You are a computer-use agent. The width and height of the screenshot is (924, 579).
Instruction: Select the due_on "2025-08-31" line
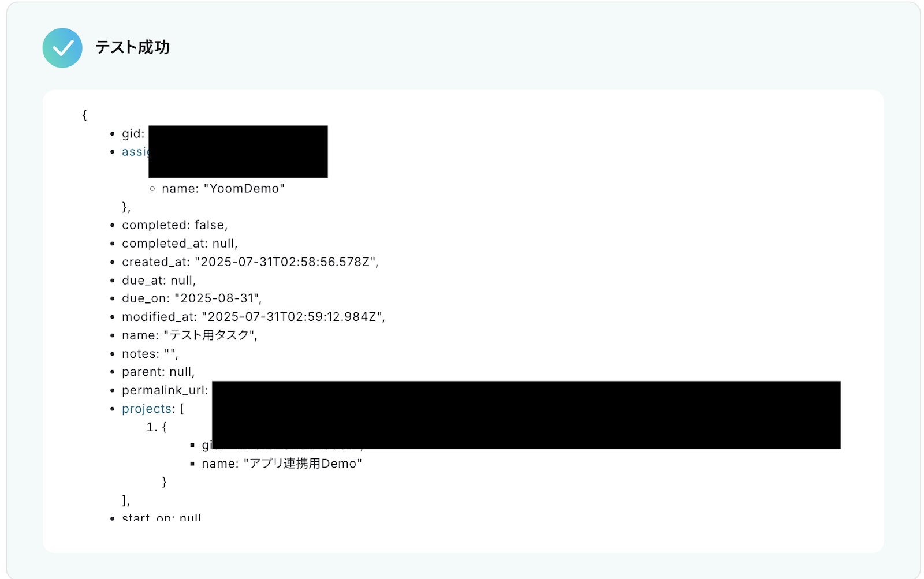point(192,298)
